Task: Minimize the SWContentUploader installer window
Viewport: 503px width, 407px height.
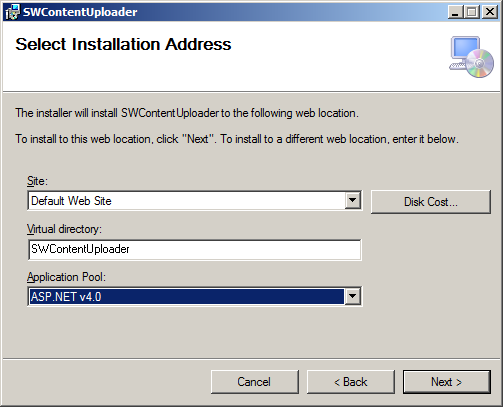Action: [455, 12]
